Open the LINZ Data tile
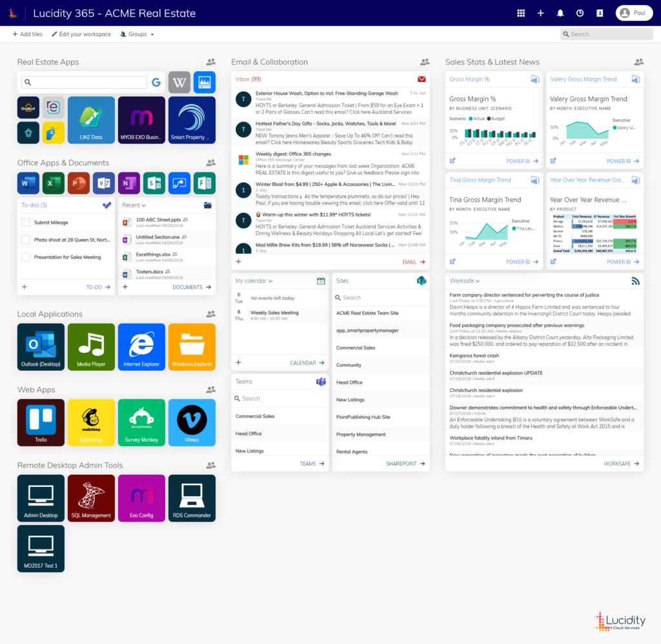661x644 pixels. 91,120
